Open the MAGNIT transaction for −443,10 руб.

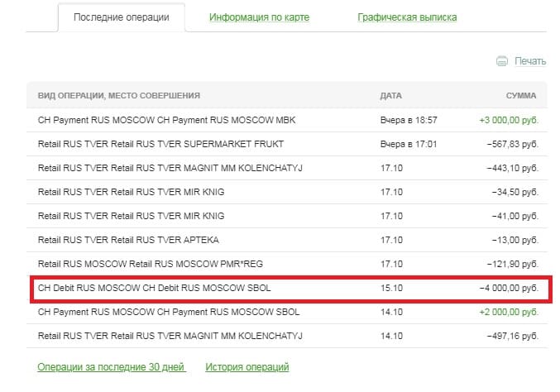pyautogui.click(x=170, y=168)
